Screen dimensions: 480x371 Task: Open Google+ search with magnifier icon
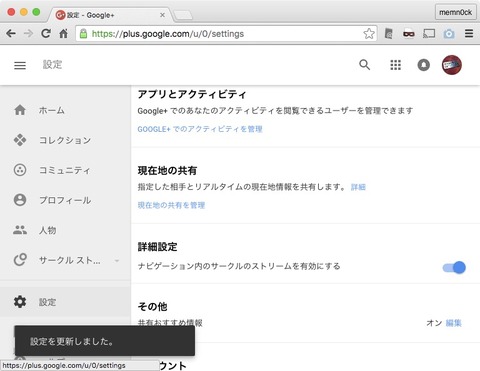(365, 65)
